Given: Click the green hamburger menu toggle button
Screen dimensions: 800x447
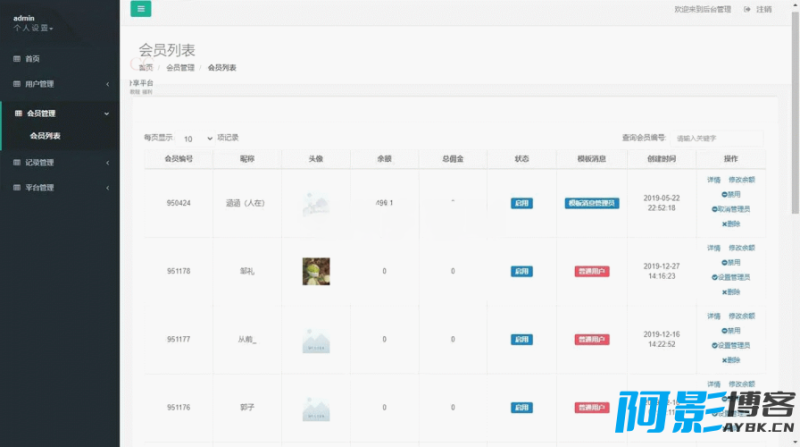Looking at the screenshot, I should 141,9.
